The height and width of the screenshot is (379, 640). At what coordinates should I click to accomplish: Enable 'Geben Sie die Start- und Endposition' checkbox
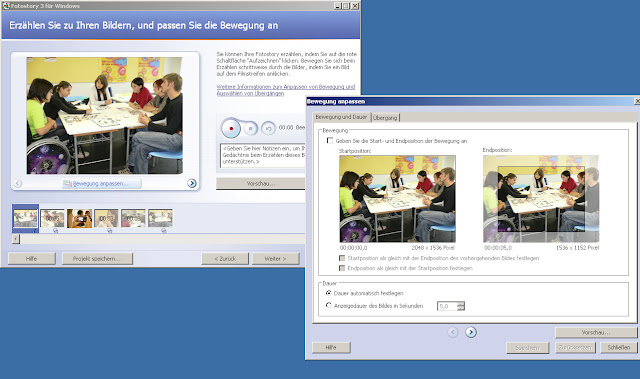pos(330,141)
